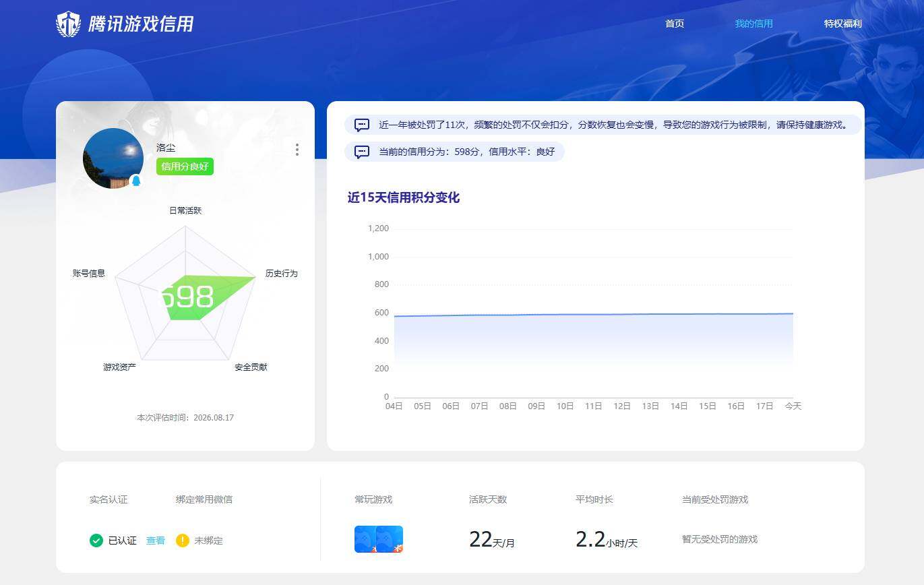Click the 今天 point on chart axis
Viewport: 924px width, 585px height.
coord(793,406)
